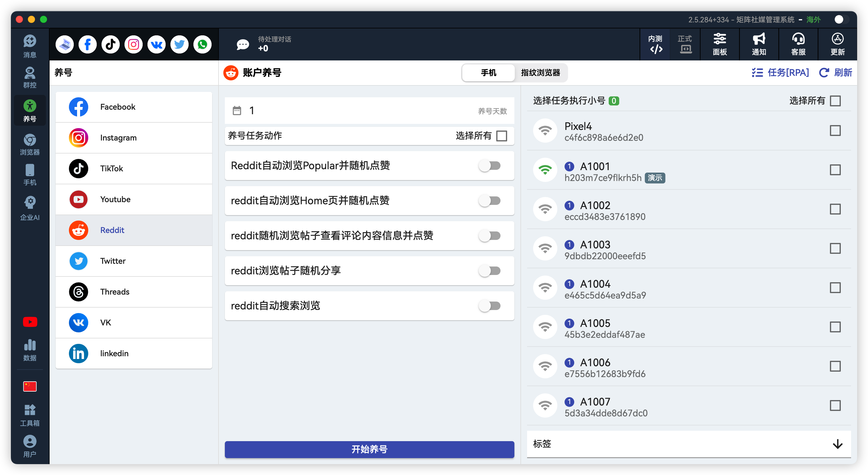
Task: Open the 客服 customer service icon
Action: tap(798, 44)
